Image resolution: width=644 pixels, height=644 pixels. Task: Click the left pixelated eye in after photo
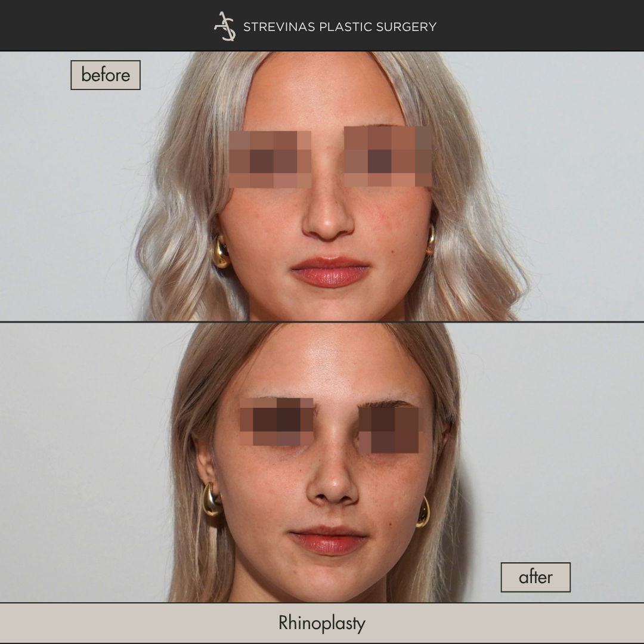pos(277,422)
